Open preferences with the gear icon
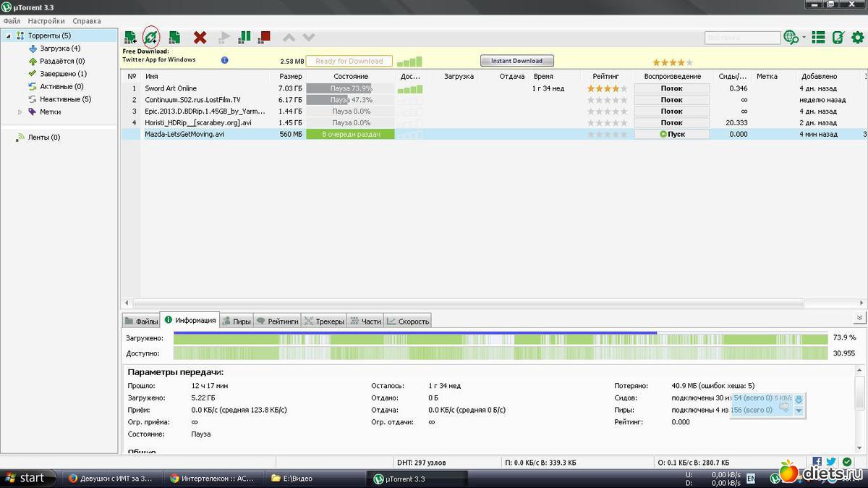 (858, 37)
